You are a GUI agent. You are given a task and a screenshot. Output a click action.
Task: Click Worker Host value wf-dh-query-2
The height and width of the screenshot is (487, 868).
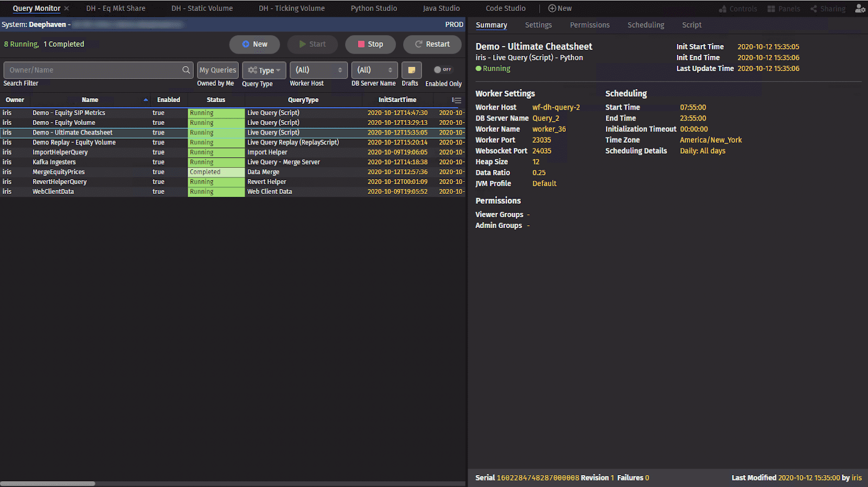pyautogui.click(x=556, y=107)
